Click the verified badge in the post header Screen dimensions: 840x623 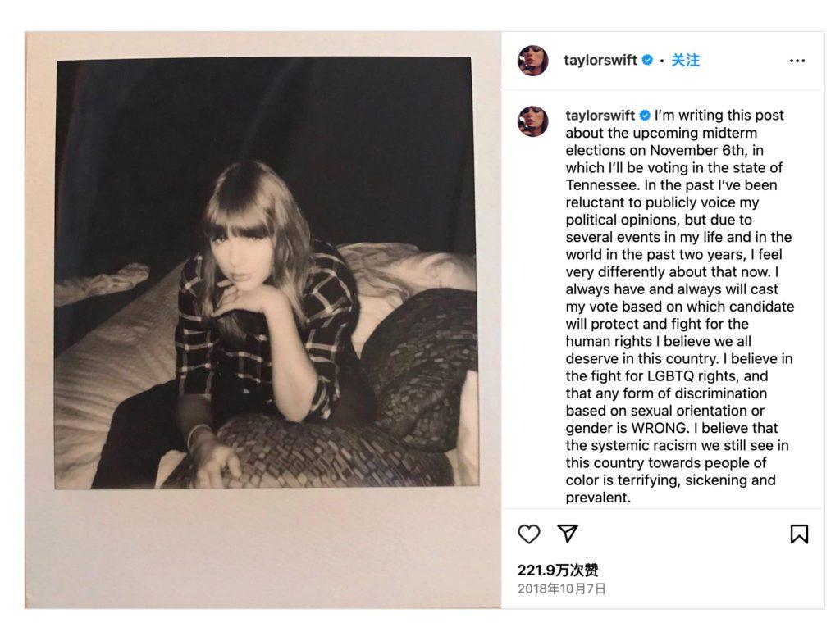tap(647, 60)
